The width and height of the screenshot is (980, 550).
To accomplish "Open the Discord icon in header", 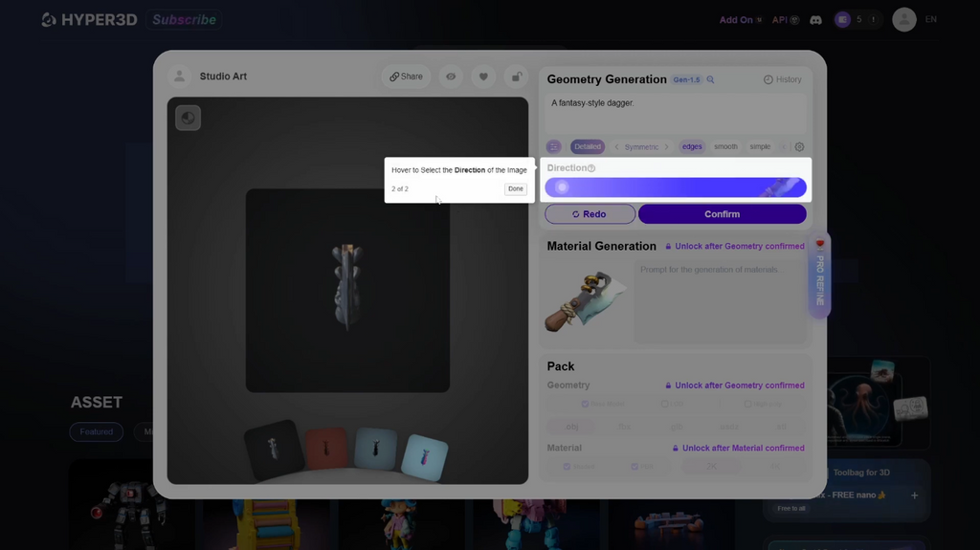I will pos(815,20).
